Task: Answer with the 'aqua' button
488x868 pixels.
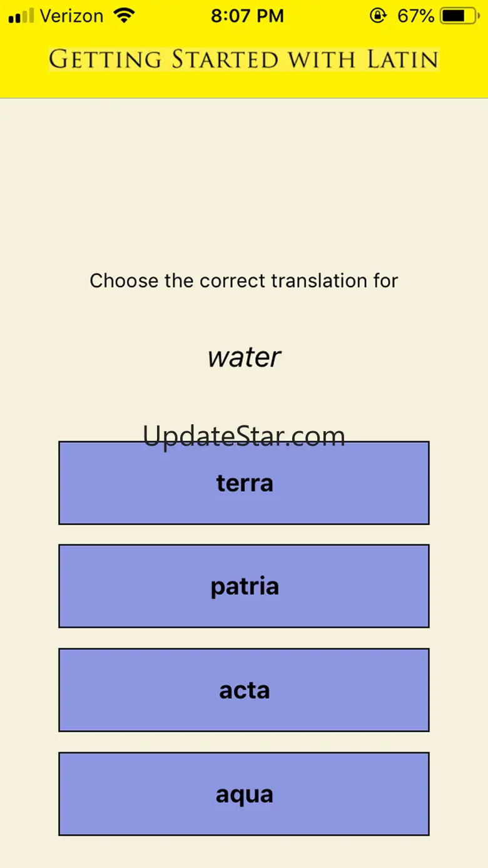Action: (x=244, y=794)
